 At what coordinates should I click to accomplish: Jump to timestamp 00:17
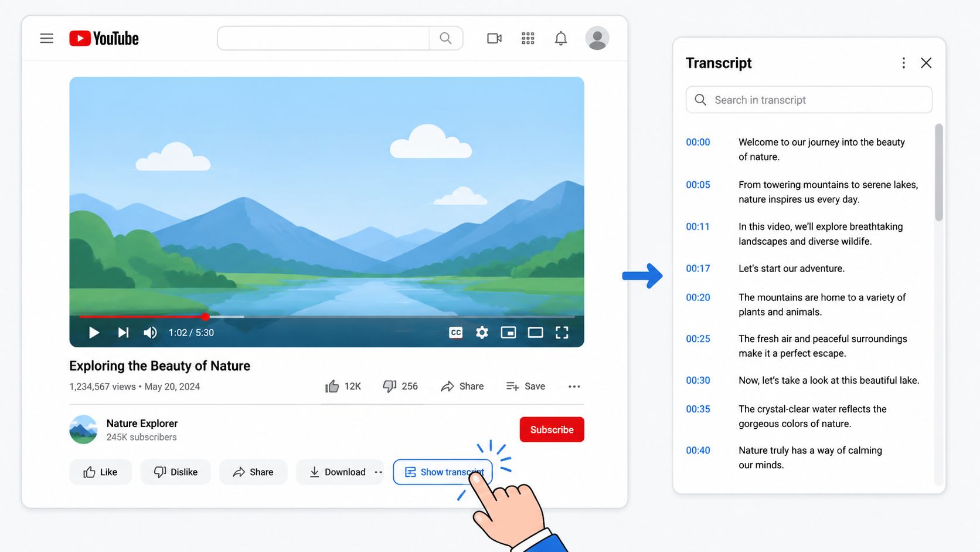pyautogui.click(x=698, y=269)
